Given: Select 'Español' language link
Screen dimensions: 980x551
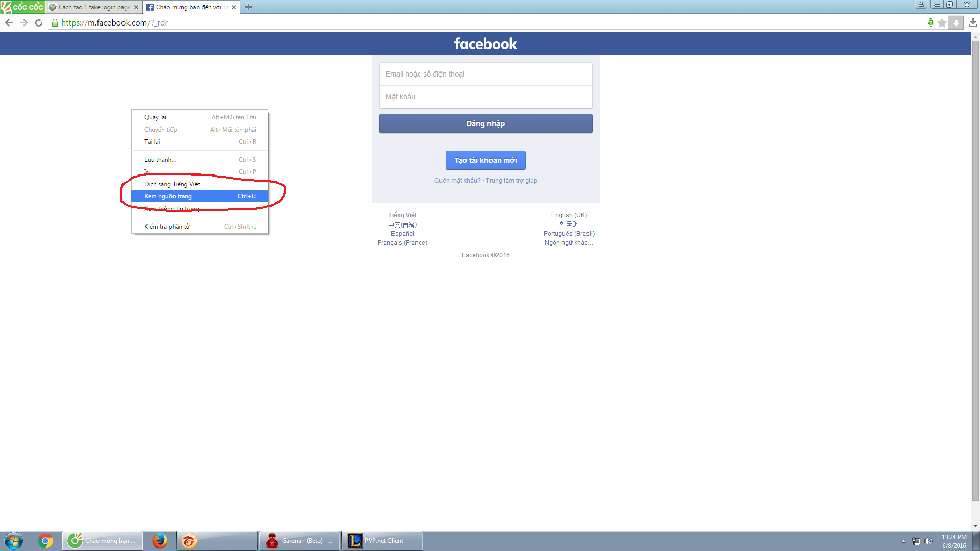Looking at the screenshot, I should [x=403, y=234].
